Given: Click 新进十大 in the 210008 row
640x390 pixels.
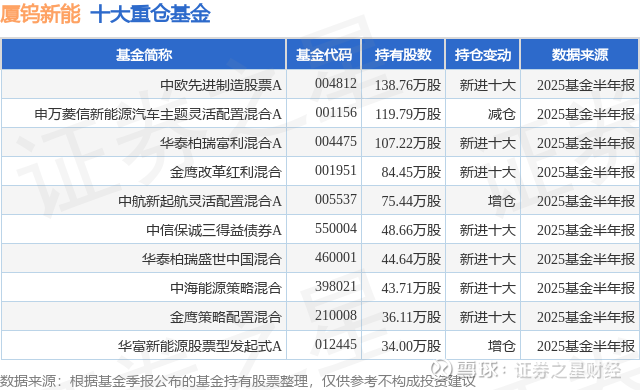Looking at the screenshot, I should (x=488, y=317).
